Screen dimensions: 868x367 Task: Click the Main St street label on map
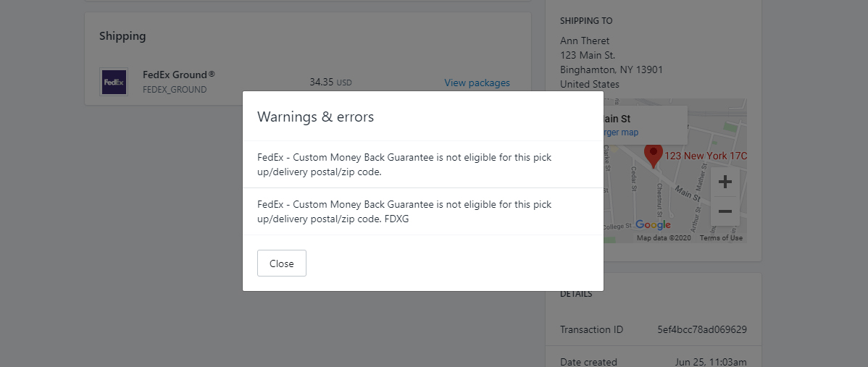(688, 193)
